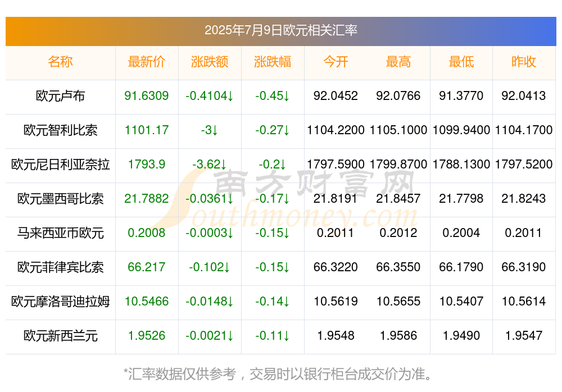Select the 涨跌额 column header
562x392 pixels.
coord(210,62)
